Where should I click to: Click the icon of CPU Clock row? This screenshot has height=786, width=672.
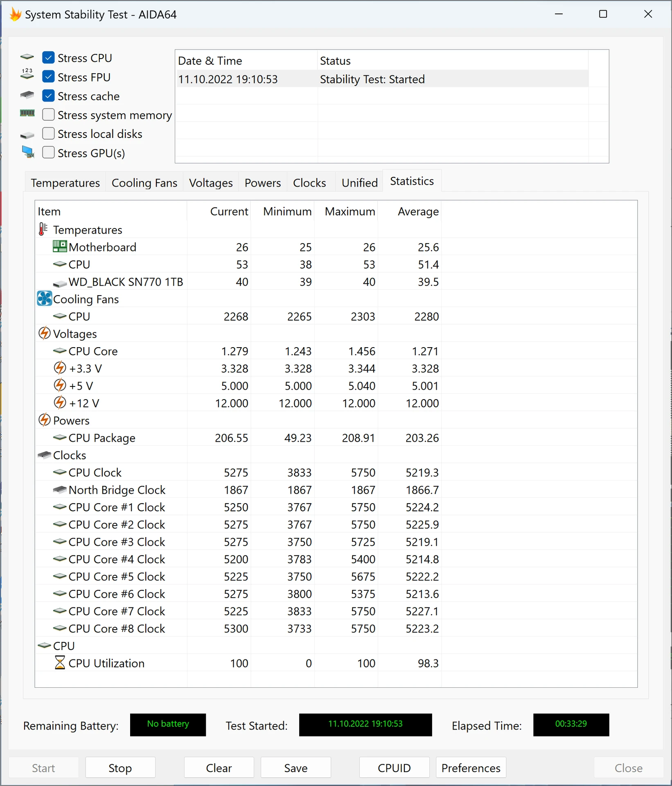point(60,472)
